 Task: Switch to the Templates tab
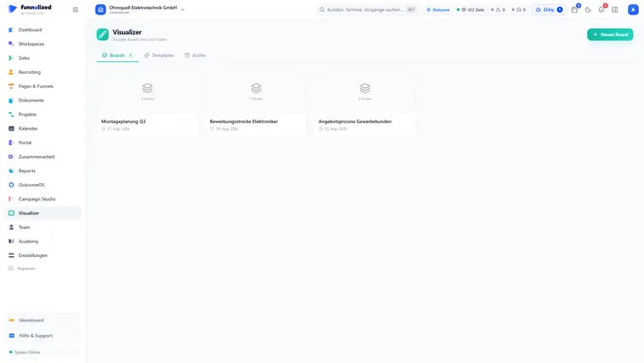(x=159, y=55)
